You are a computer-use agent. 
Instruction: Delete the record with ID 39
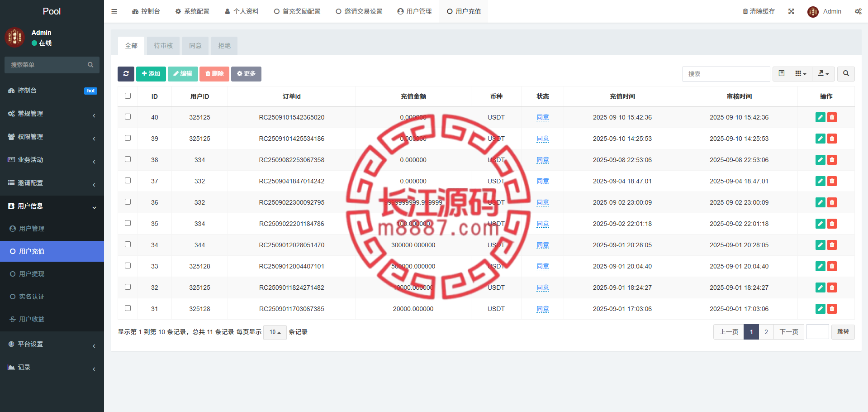[832, 139]
